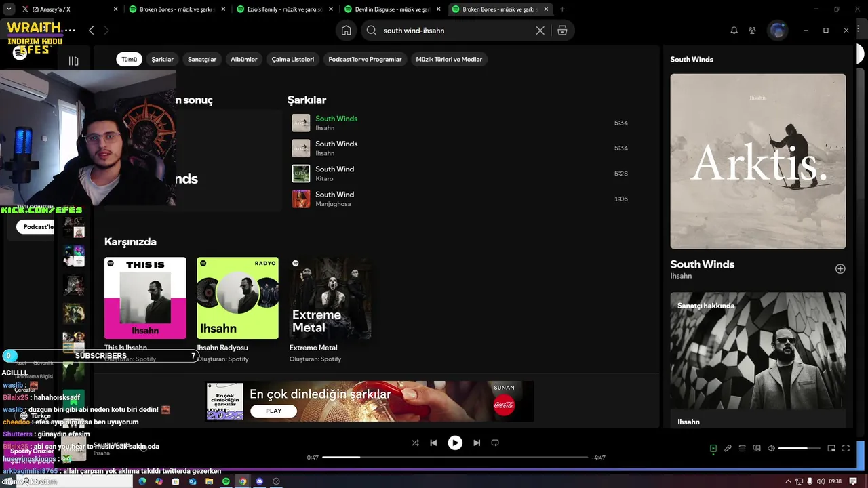
Task: Select the Sanatçılar filter chip
Action: pos(202,59)
